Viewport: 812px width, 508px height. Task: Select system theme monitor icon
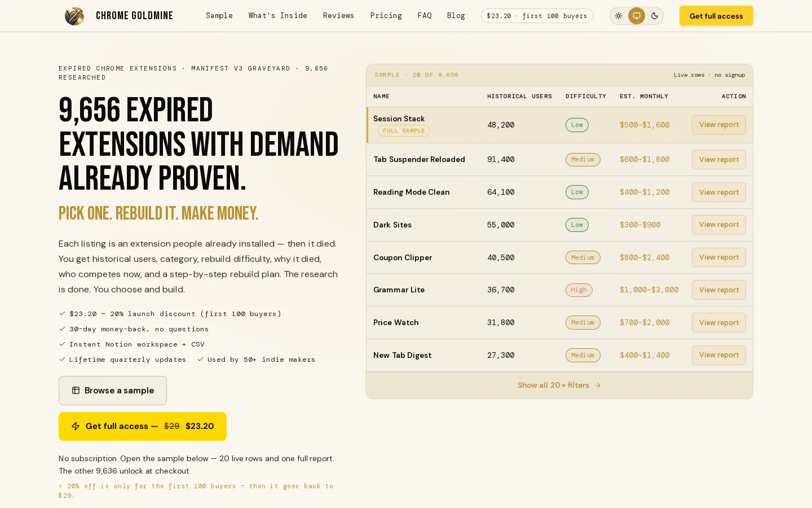click(x=637, y=16)
